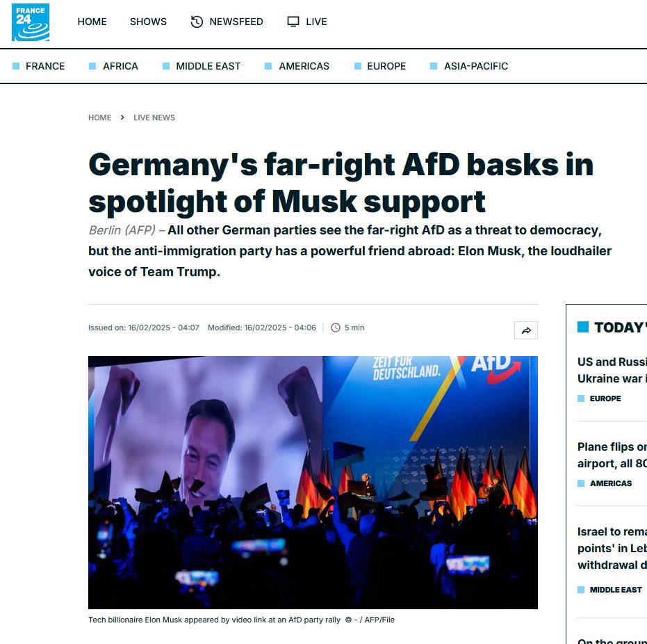The image size is (647, 644).
Task: Open the Plane flips sidebar headline
Action: tap(612, 455)
